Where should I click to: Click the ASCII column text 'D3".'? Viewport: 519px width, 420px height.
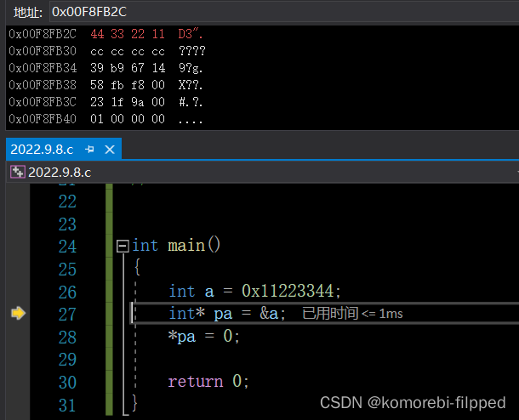click(191, 34)
